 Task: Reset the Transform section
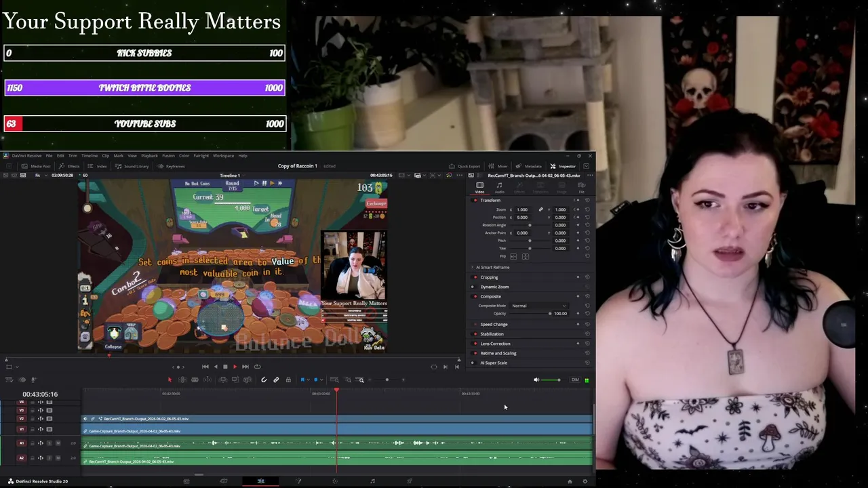pos(587,201)
